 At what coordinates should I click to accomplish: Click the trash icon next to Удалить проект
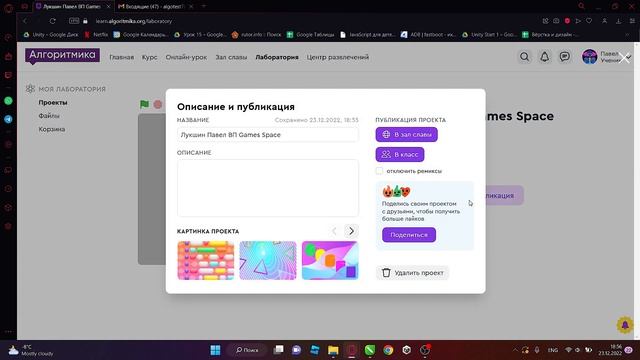click(x=386, y=272)
